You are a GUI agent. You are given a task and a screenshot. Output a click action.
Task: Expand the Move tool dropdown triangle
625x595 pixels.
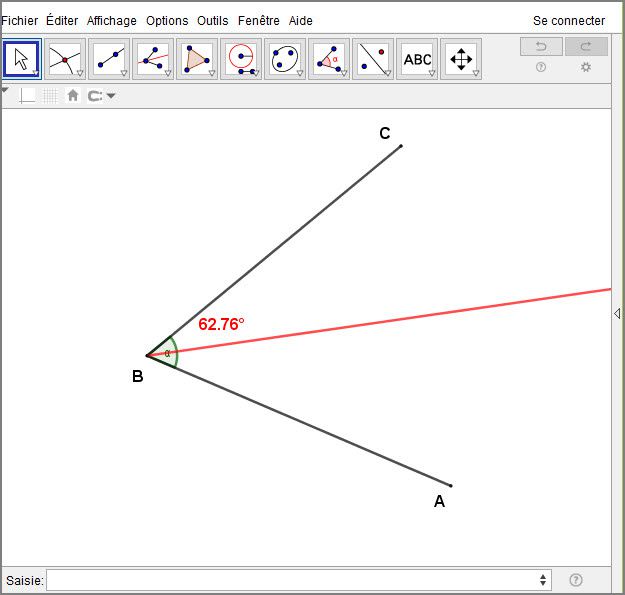[x=35, y=73]
